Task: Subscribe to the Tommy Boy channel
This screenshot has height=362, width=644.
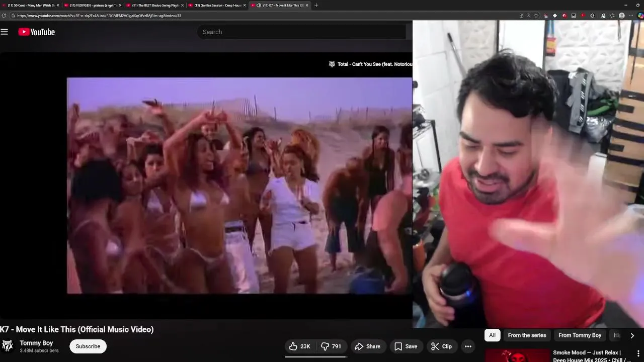Action: pyautogui.click(x=88, y=346)
